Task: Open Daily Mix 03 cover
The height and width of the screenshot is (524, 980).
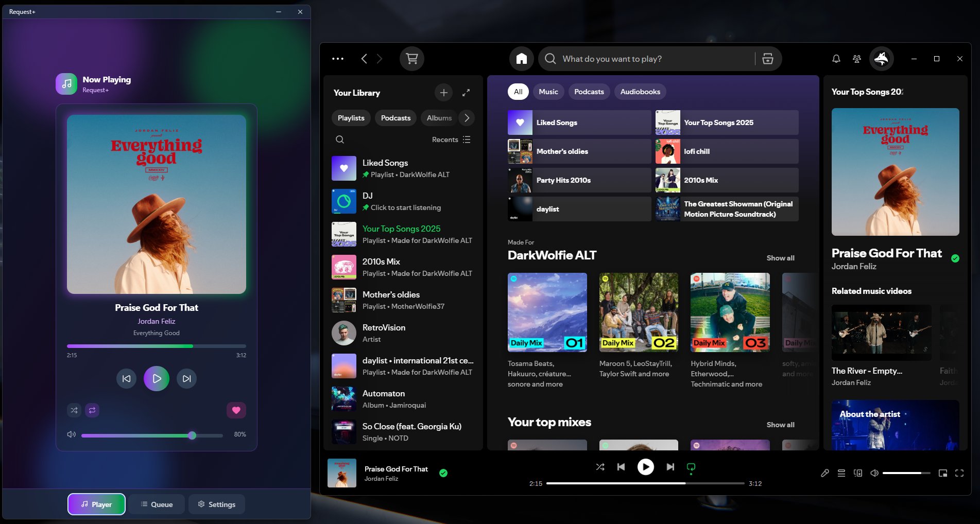Action: (730, 312)
